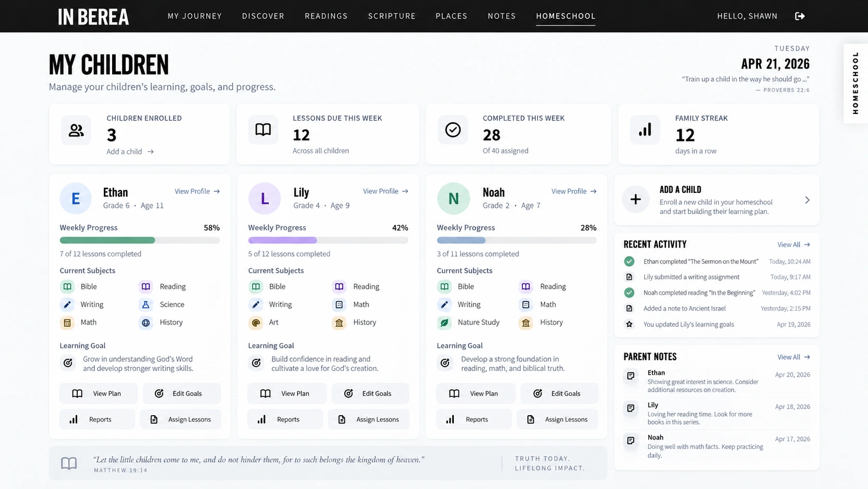Screen dimensions: 868x489
Task: Open the vertical Homeschool side tab
Action: (856, 83)
